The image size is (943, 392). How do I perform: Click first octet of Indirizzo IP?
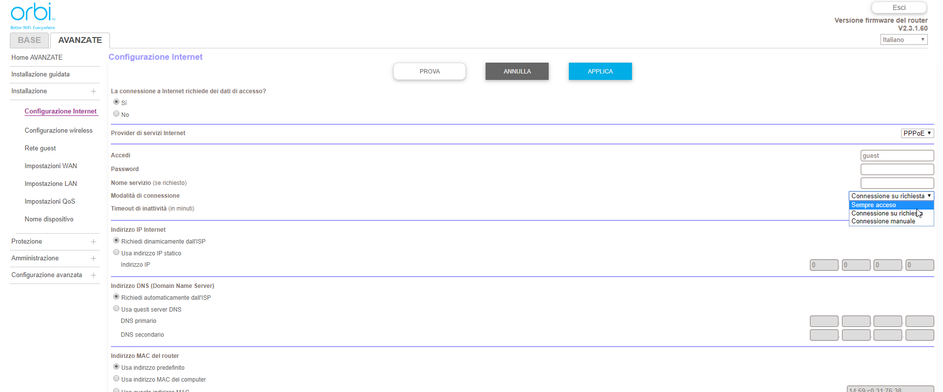pyautogui.click(x=824, y=265)
